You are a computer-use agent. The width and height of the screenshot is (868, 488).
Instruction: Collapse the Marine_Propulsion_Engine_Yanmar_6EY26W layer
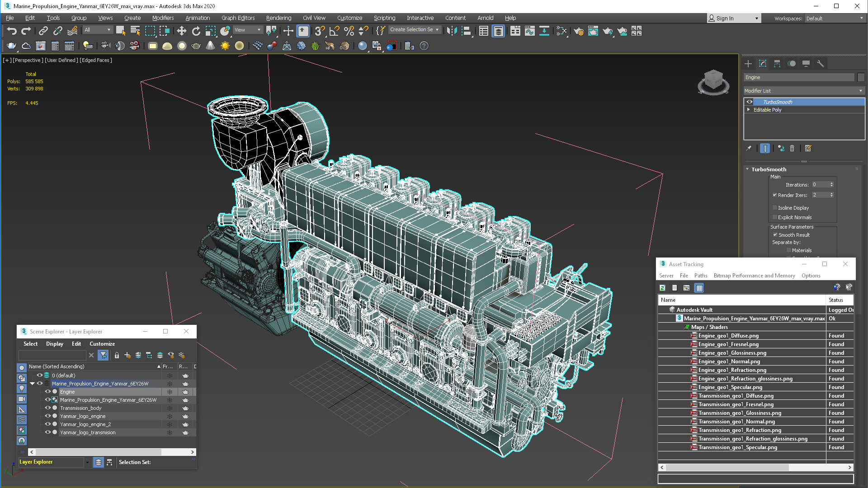point(33,384)
